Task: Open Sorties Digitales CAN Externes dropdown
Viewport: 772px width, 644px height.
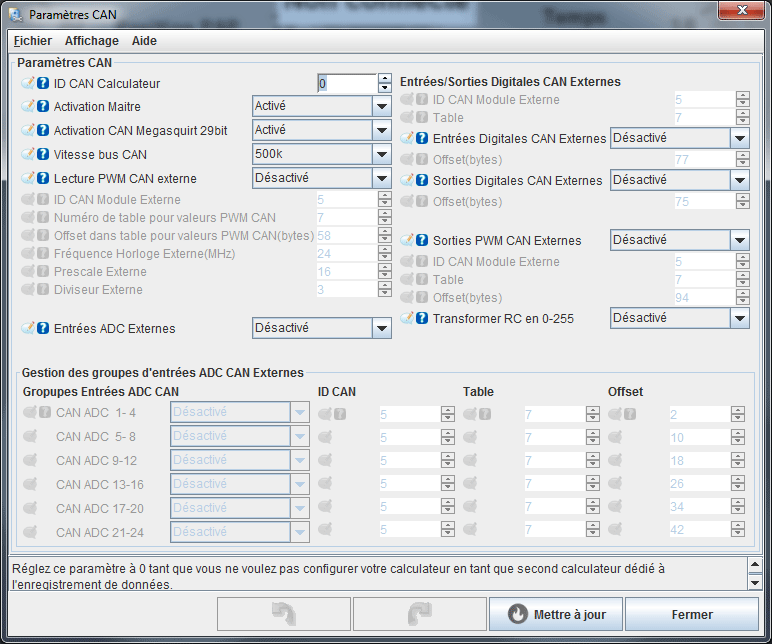Action: 739,180
